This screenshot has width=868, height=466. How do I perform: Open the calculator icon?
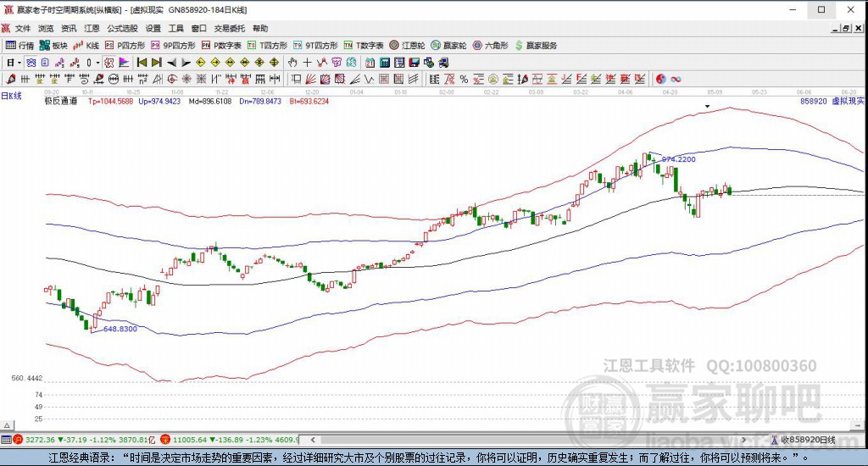tap(385, 63)
